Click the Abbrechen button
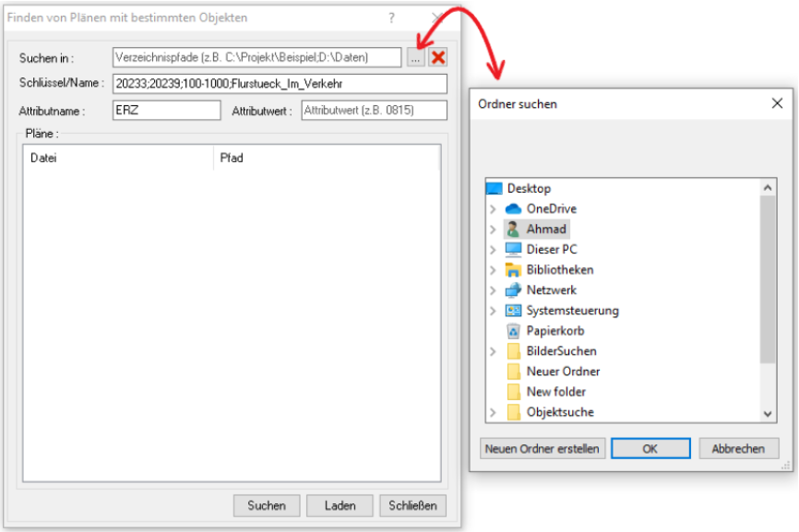This screenshot has width=799, height=532. [738, 449]
